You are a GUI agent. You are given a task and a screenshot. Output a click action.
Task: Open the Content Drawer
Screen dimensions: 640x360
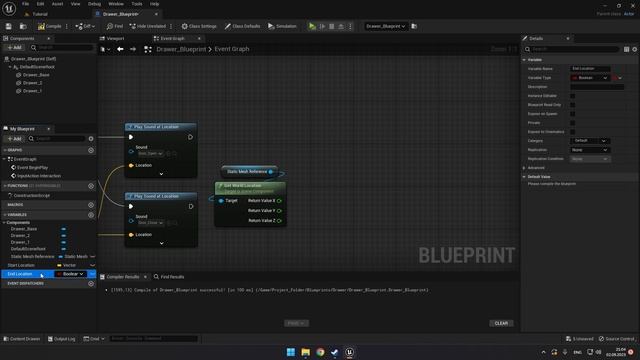(x=22, y=339)
